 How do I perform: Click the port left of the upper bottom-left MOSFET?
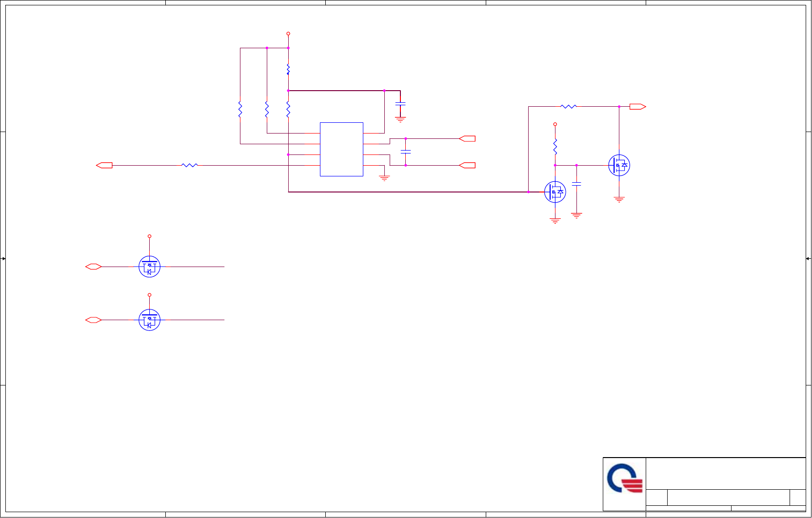[x=94, y=267]
